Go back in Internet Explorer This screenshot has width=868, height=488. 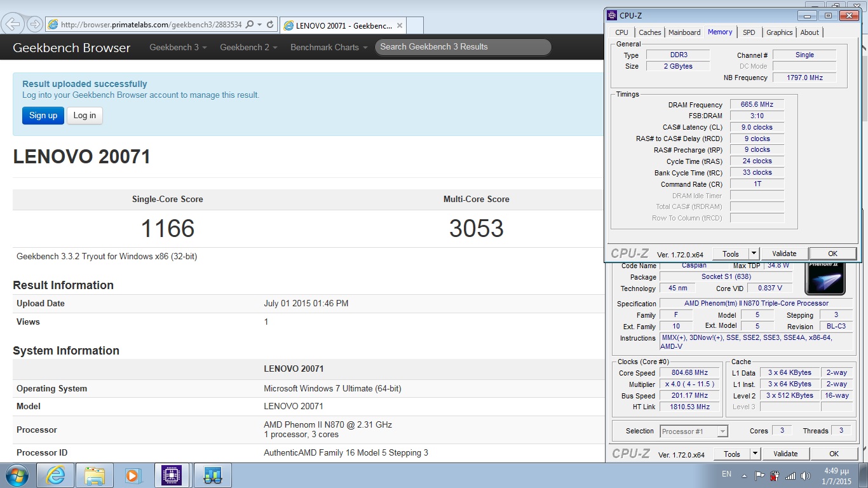pos(13,24)
